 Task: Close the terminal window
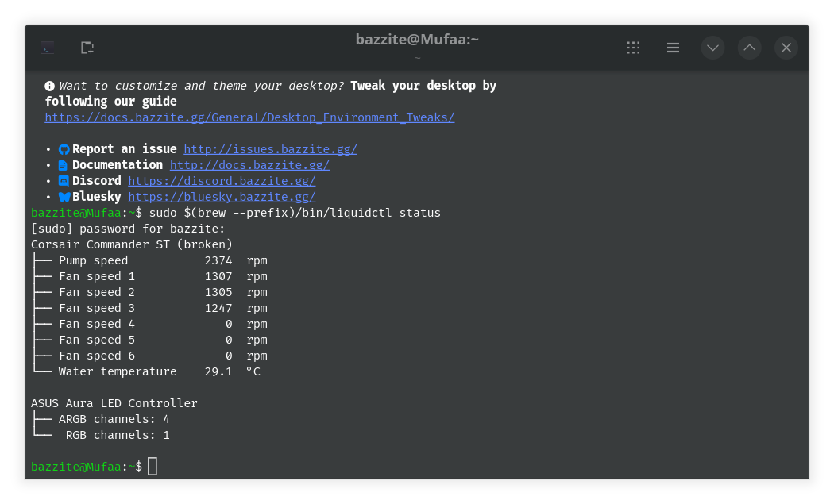786,48
